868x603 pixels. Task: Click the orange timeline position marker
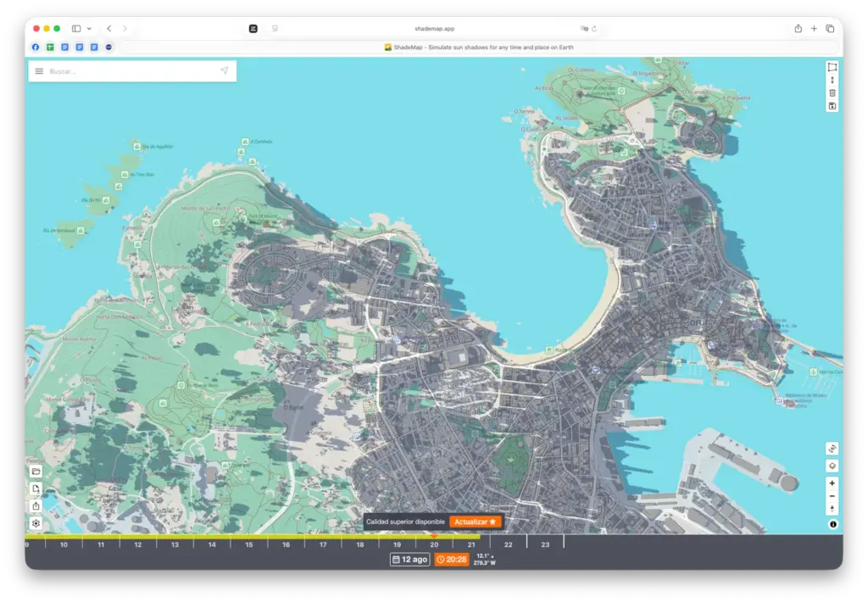pyautogui.click(x=434, y=536)
